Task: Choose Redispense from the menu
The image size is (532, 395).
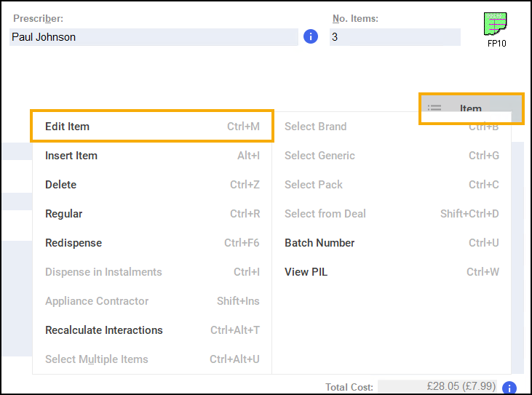Action: [151, 243]
